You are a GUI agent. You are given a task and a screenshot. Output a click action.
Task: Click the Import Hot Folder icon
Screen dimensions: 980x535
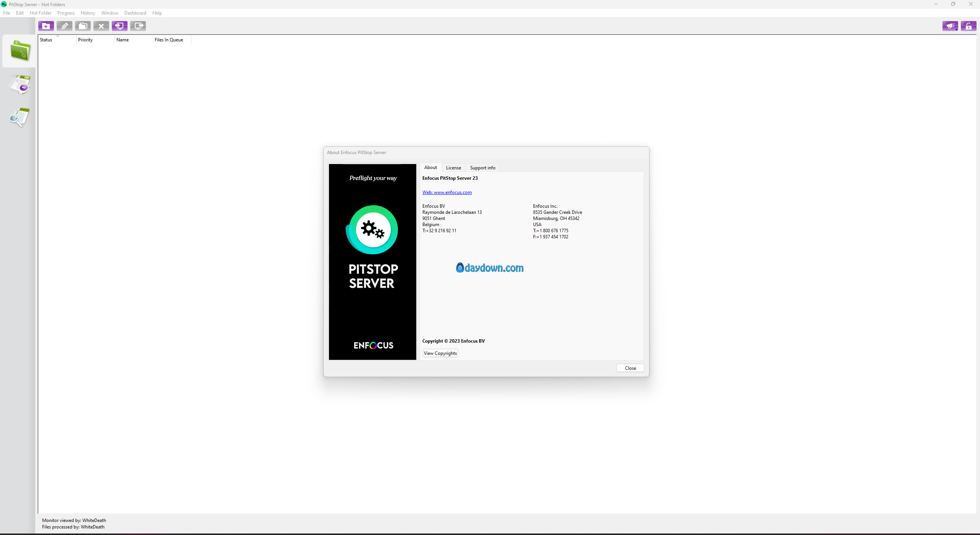119,26
